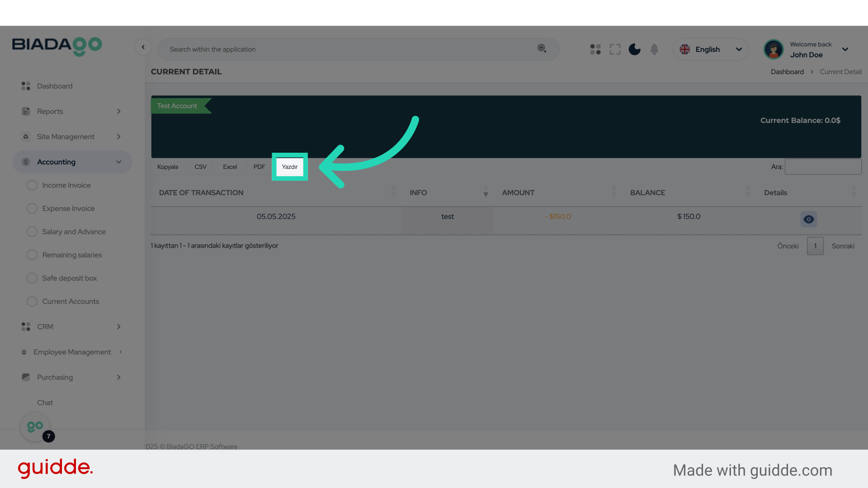Open the apps grid icon

point(595,49)
